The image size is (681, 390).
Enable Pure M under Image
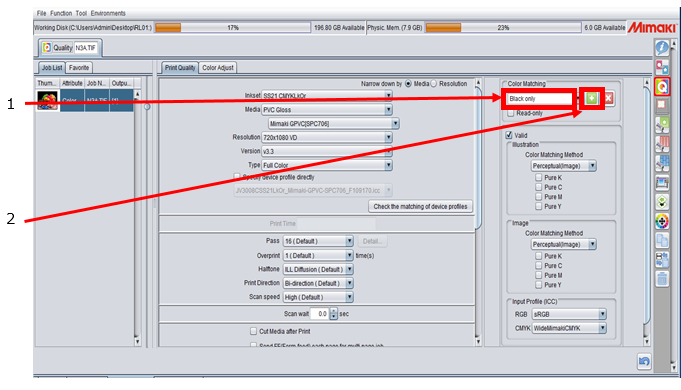(x=539, y=275)
